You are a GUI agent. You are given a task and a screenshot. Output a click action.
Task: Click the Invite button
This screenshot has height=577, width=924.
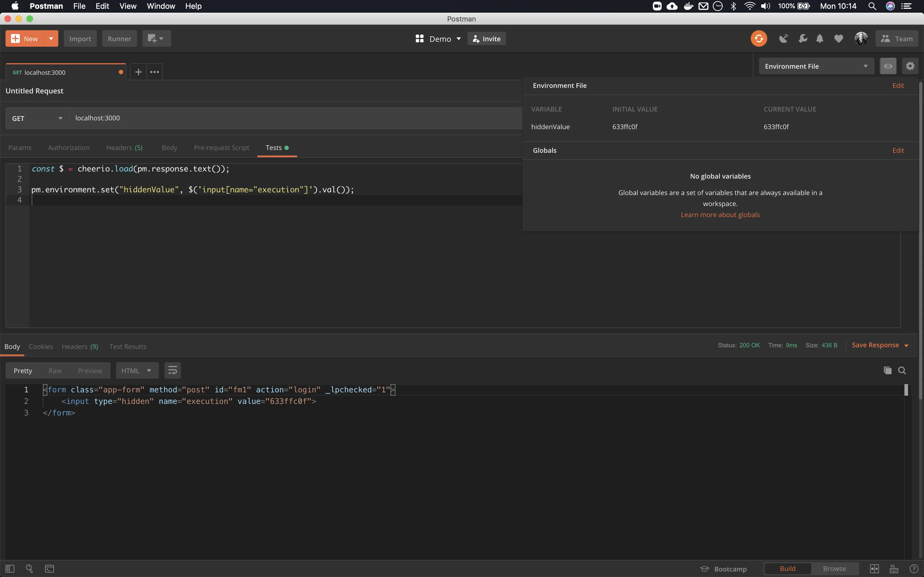click(x=486, y=38)
